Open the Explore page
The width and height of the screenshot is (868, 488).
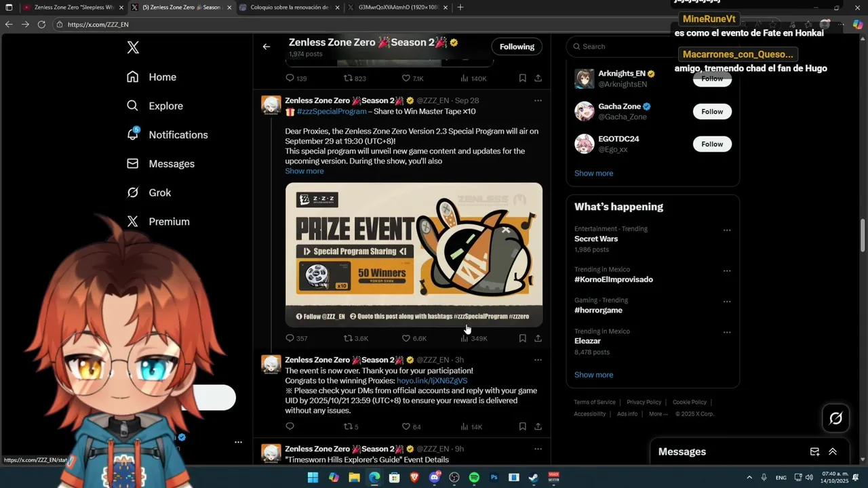[155, 106]
